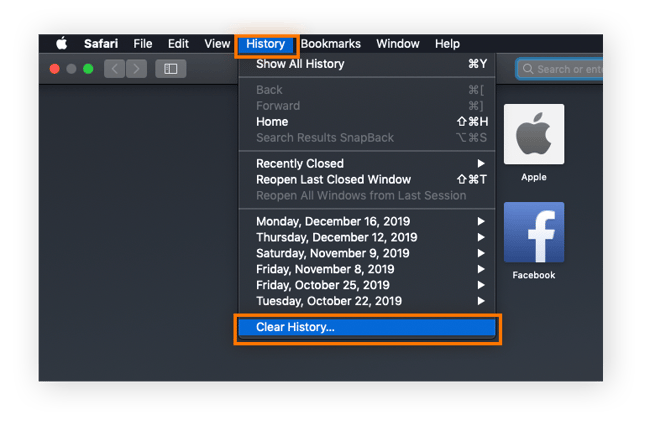Expand Saturday, November 9, 2019 history
The width and height of the screenshot is (650, 425).
(x=367, y=253)
